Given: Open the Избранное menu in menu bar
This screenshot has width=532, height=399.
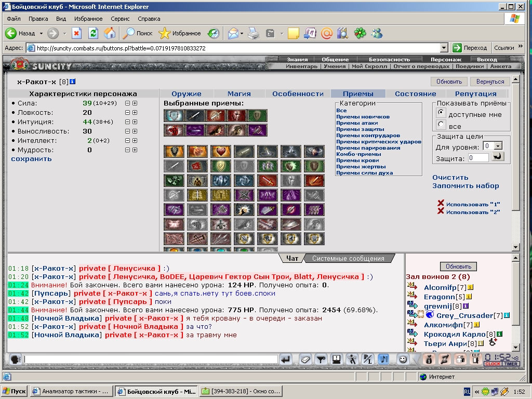Looking at the screenshot, I should tap(88, 19).
